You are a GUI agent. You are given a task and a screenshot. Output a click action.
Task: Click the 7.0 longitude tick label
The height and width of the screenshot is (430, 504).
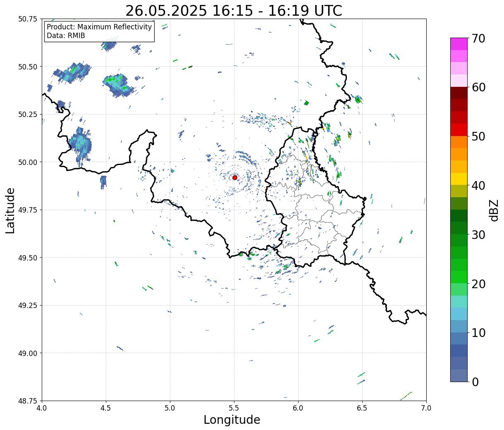point(426,408)
